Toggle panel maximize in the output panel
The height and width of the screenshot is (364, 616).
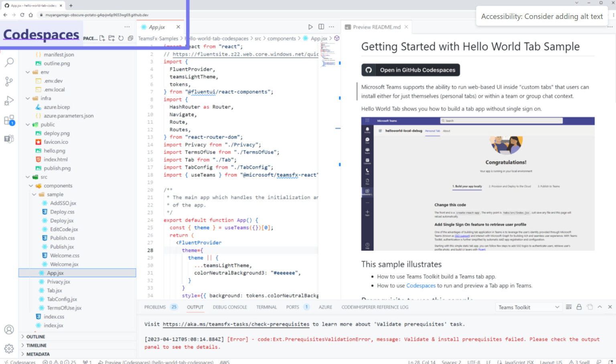pos(599,307)
